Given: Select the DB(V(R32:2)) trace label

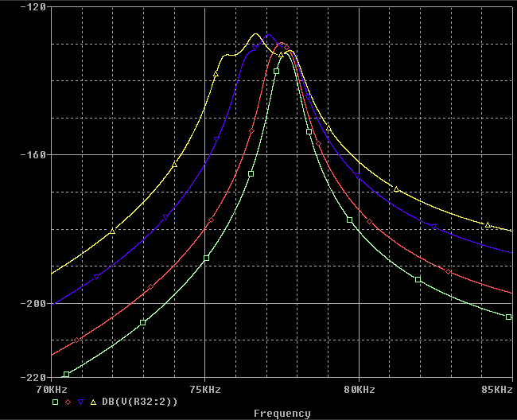Looking at the screenshot, I should (140, 402).
